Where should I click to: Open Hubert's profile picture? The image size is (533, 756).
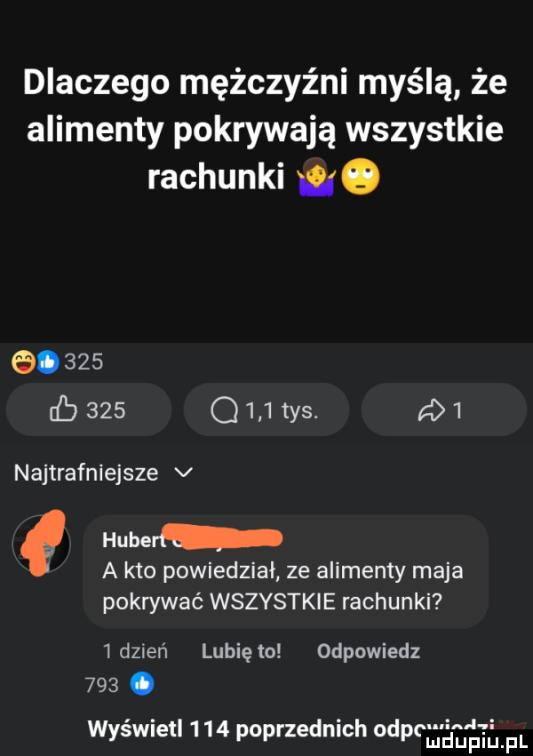coord(41,544)
